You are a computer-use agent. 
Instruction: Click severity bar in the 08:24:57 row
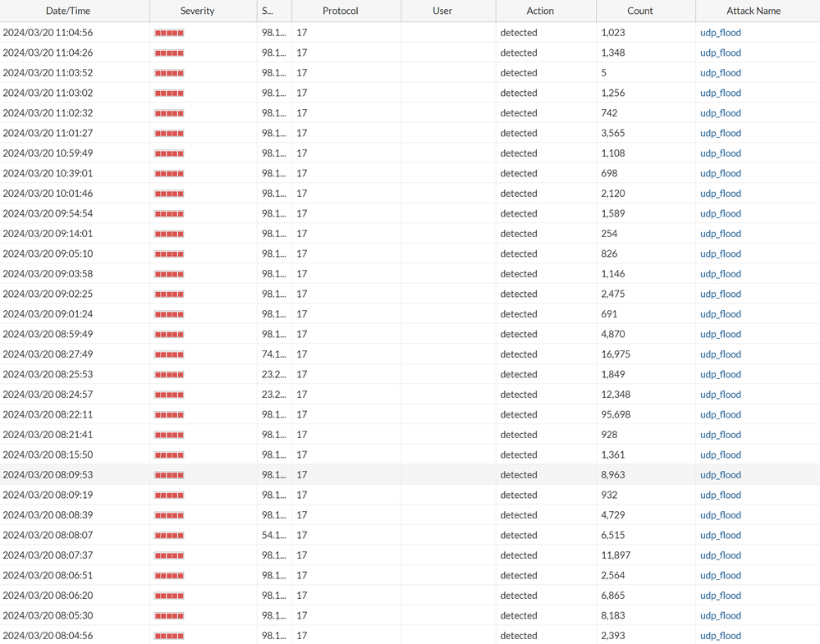(169, 395)
